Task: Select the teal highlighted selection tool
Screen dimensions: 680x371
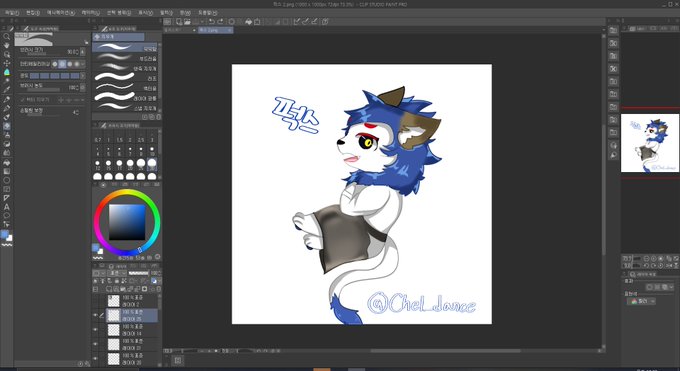Action: point(7,72)
